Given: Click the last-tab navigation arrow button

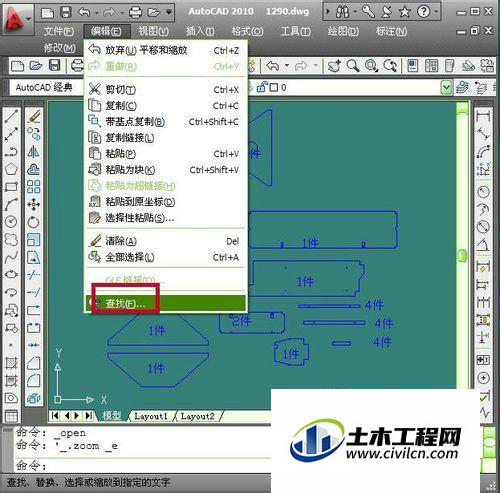Looking at the screenshot, I should pos(89,416).
